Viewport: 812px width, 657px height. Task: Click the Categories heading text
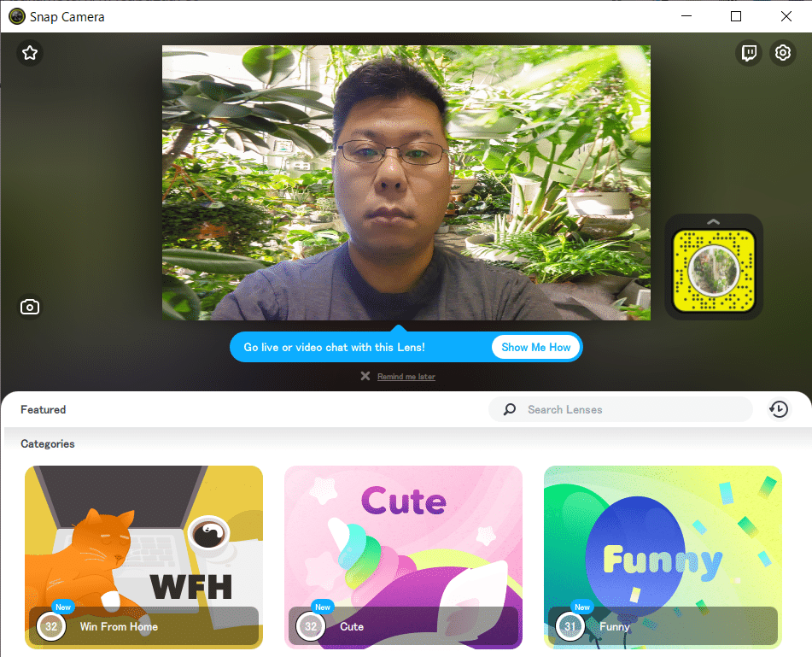[48, 444]
